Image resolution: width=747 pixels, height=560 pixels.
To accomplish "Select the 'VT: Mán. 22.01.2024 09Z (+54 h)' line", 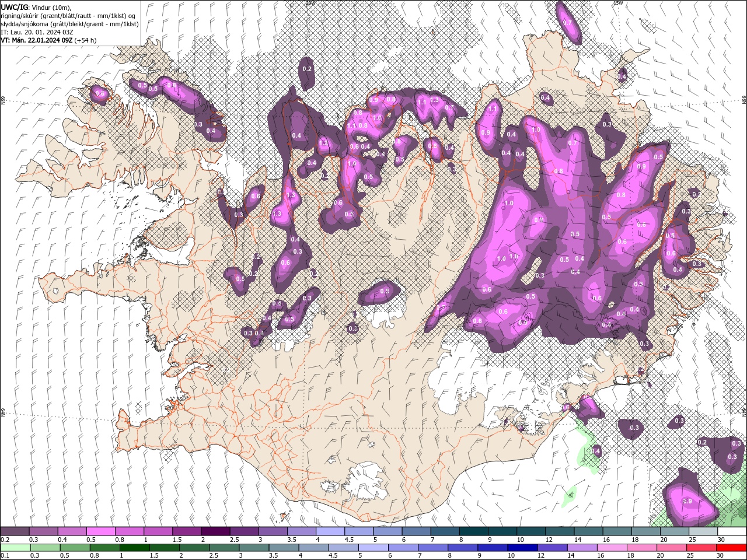I will click(49, 40).
